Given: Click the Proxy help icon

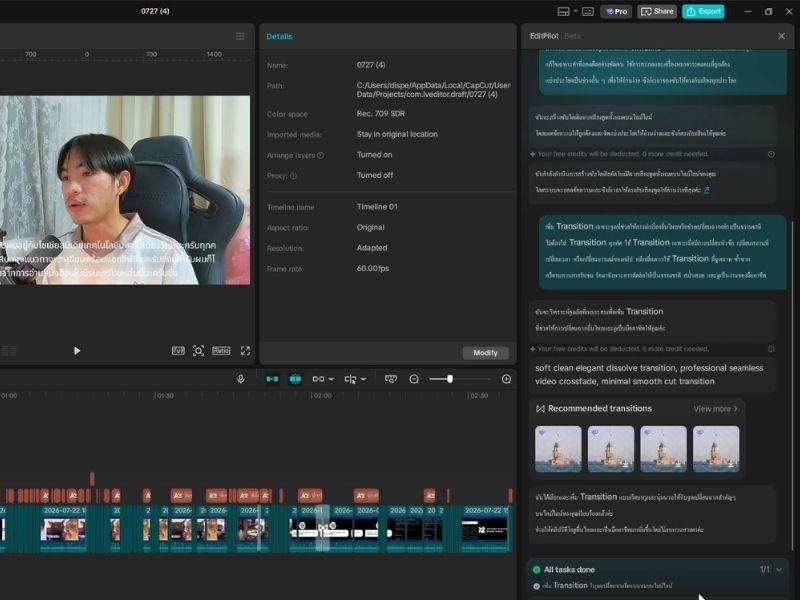Looking at the screenshot, I should tap(293, 176).
